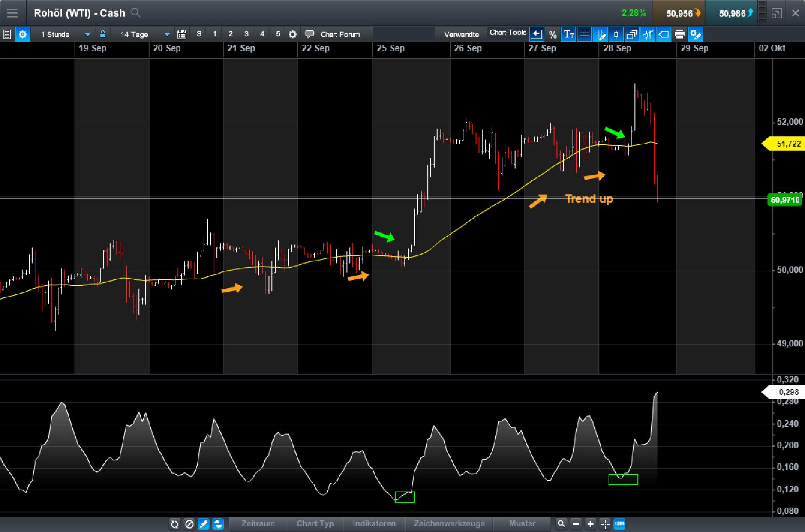Switch to the Chart Typ menu
Viewport: 805px width, 532px height.
point(314,524)
